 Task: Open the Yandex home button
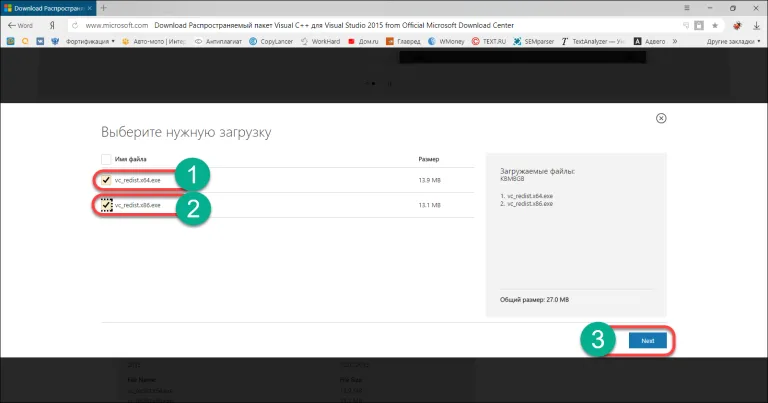tap(52, 25)
